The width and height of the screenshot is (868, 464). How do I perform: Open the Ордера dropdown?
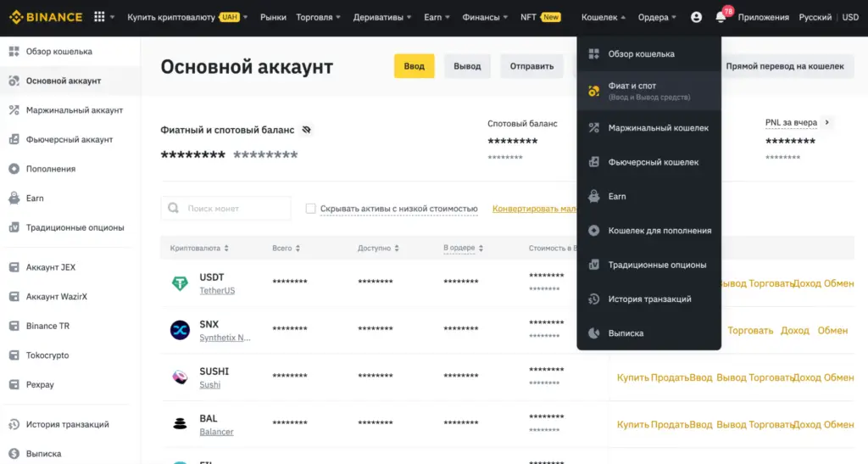(x=657, y=17)
